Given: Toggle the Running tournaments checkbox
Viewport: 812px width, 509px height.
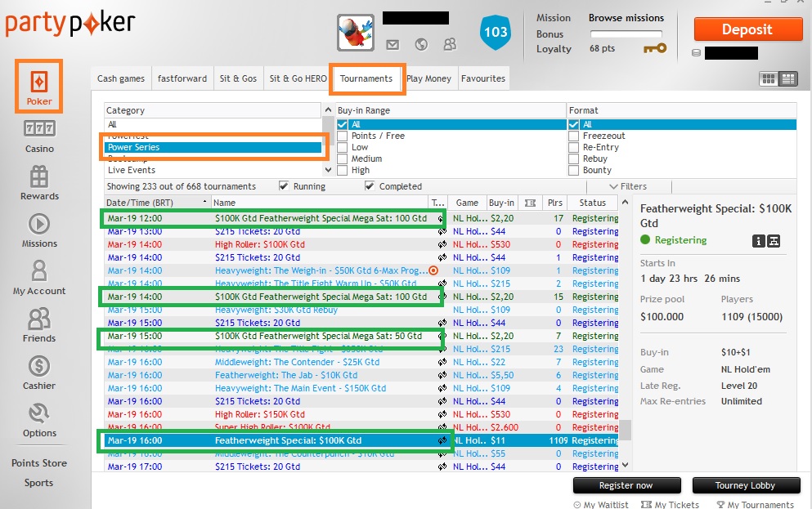Looking at the screenshot, I should (x=284, y=185).
